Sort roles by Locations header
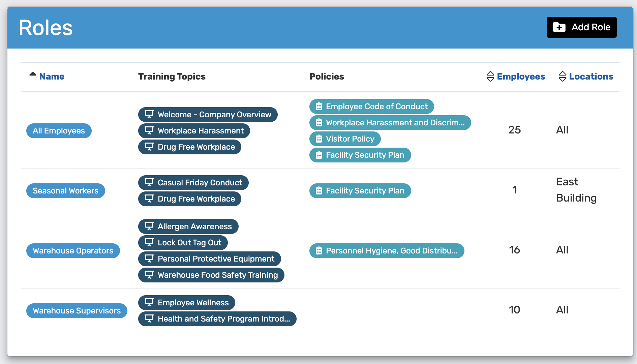The image size is (637, 364). (x=591, y=77)
